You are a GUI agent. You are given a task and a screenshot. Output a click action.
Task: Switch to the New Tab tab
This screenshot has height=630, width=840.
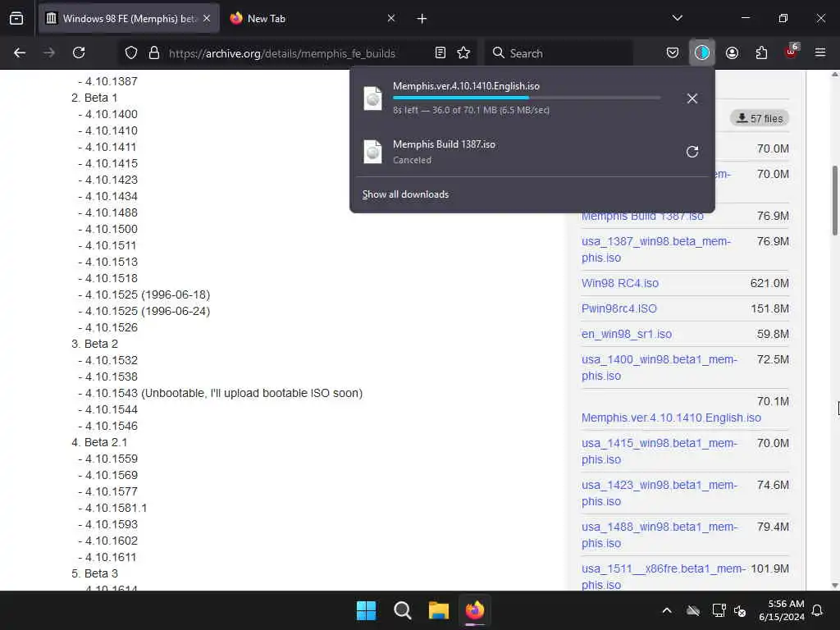(x=313, y=19)
